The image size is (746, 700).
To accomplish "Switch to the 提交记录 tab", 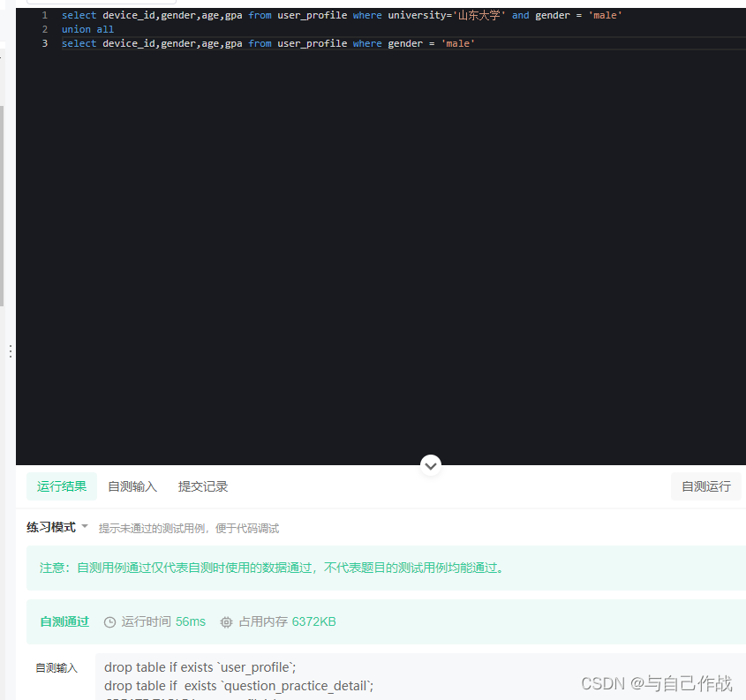I will (202, 486).
